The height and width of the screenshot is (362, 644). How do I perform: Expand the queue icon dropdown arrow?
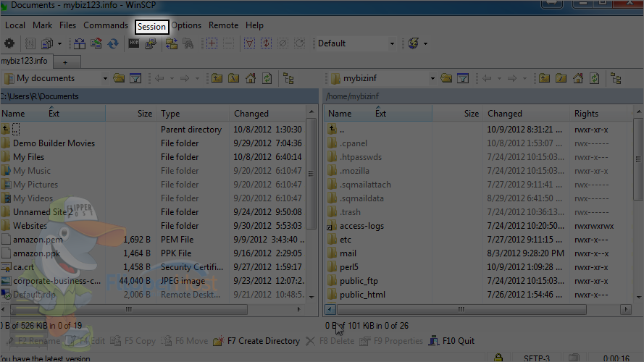59,43
